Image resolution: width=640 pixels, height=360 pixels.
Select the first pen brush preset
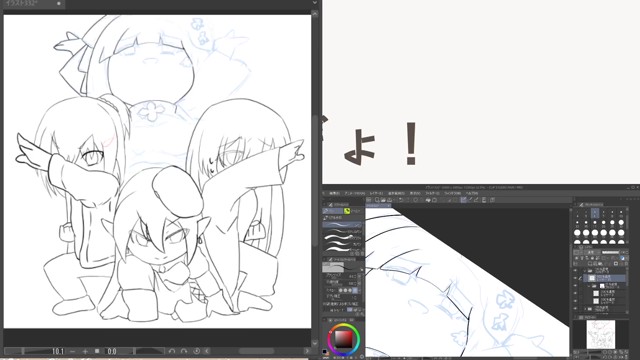[x=342, y=225]
